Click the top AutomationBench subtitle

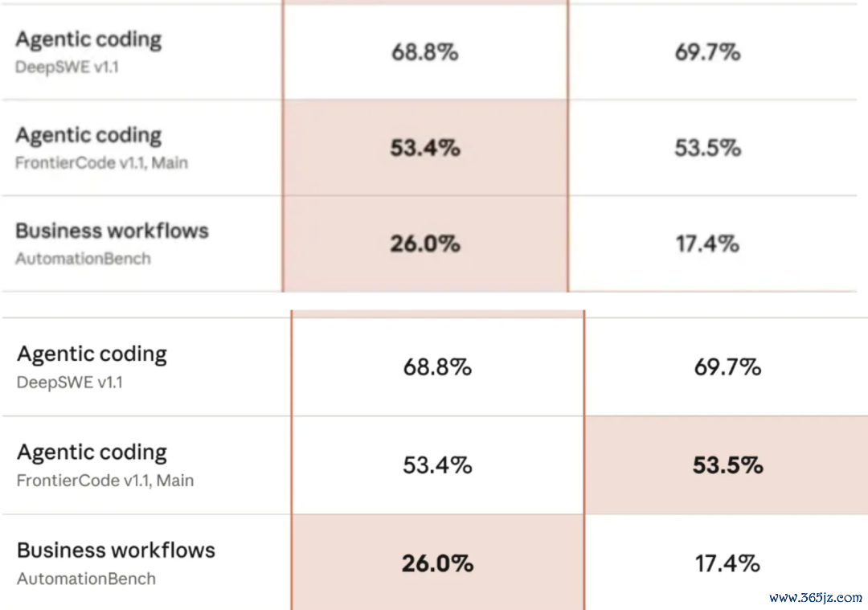click(83, 259)
